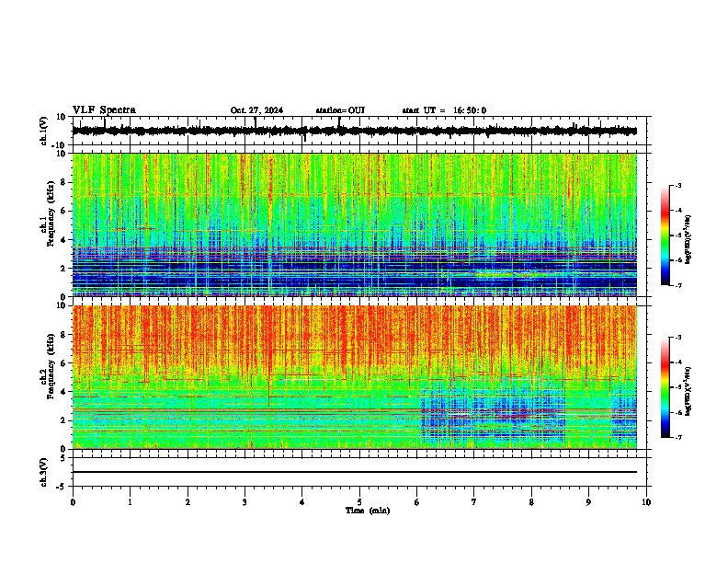This screenshot has height=563, width=728.
Task: Click the "-3" label on ch.1 colorbar
Action: pos(678,186)
